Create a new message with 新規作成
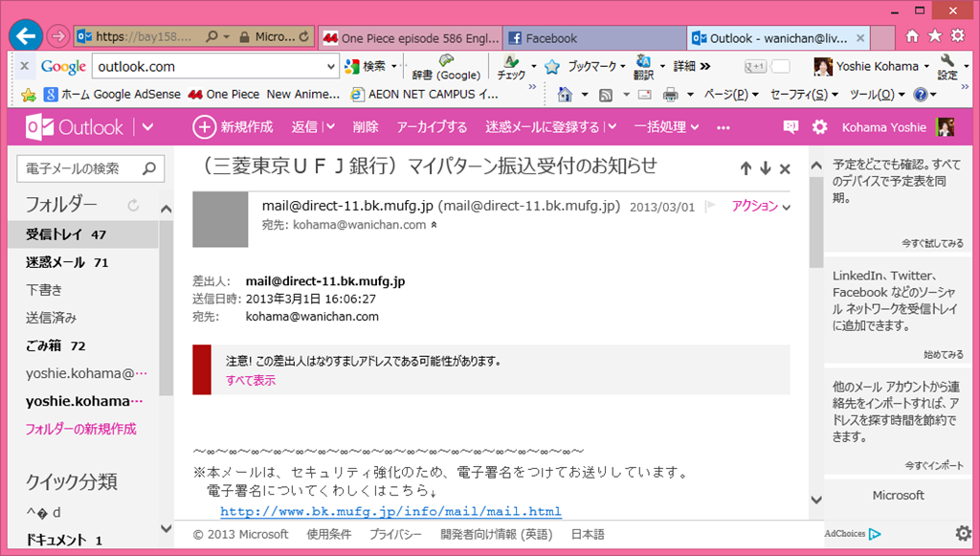The width and height of the screenshot is (980, 556). point(234,127)
